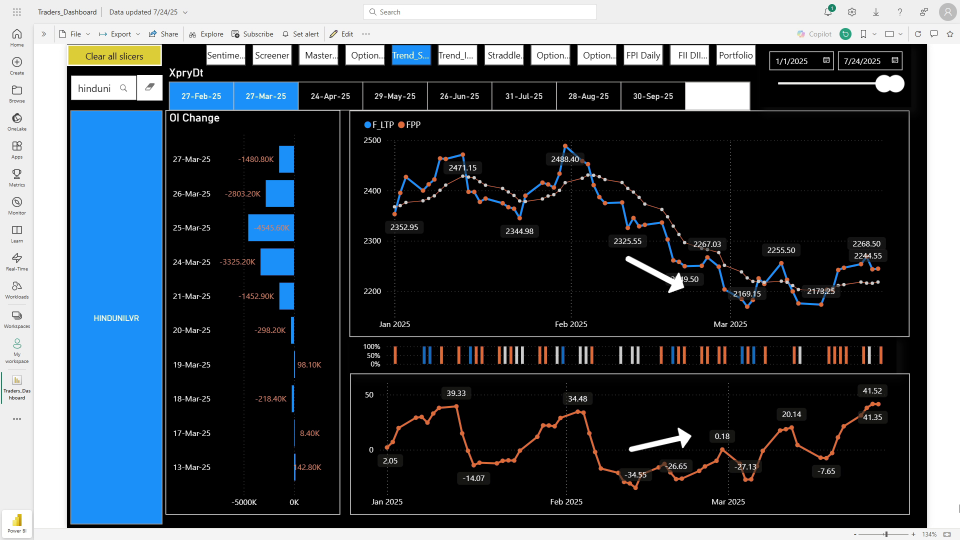Open the feedback icon in the header
960x540 pixels.
tap(923, 12)
